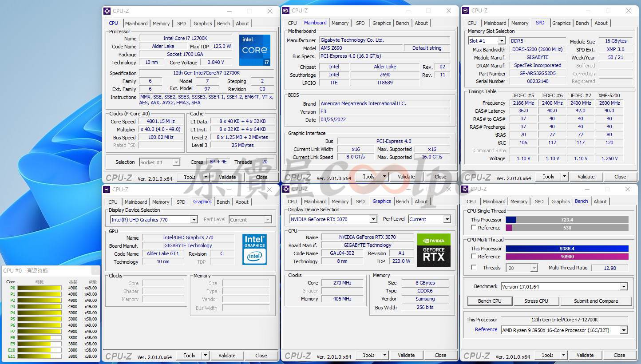Click the Bus Width 256 bits value
Screen dimensions: 641x364
(425, 307)
